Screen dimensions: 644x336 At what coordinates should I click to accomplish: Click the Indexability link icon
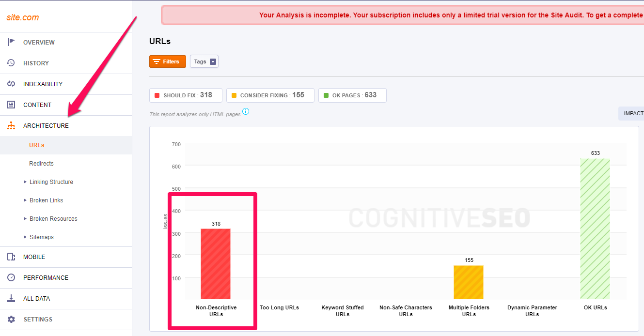click(11, 84)
